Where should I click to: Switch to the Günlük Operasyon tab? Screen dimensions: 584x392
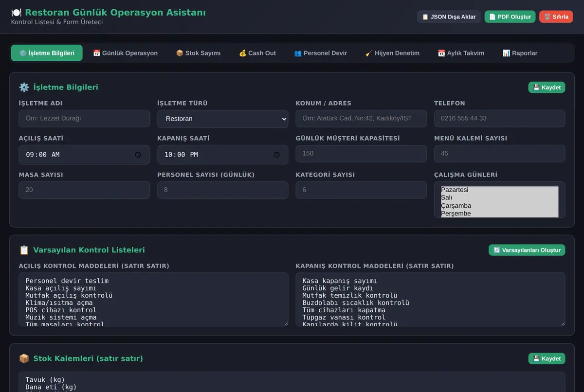[x=125, y=53]
